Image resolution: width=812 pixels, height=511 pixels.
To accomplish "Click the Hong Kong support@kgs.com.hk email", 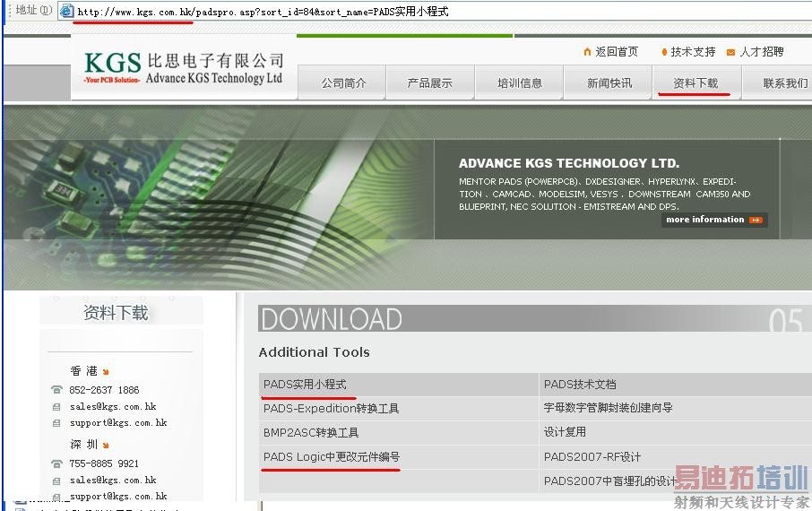I will (118, 423).
